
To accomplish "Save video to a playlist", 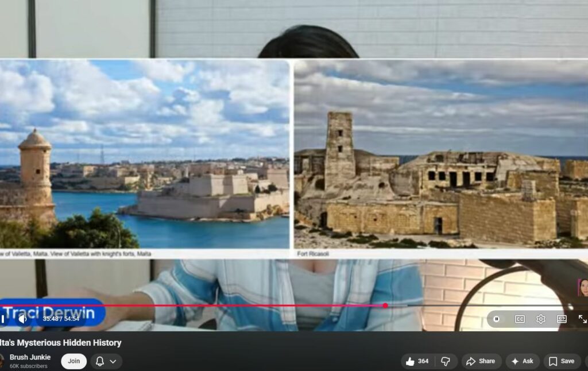I will [561, 361].
